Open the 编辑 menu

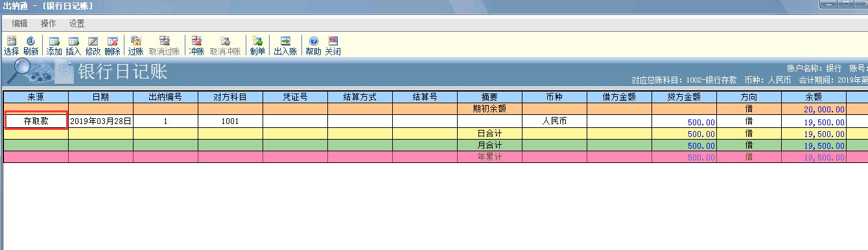point(19,23)
